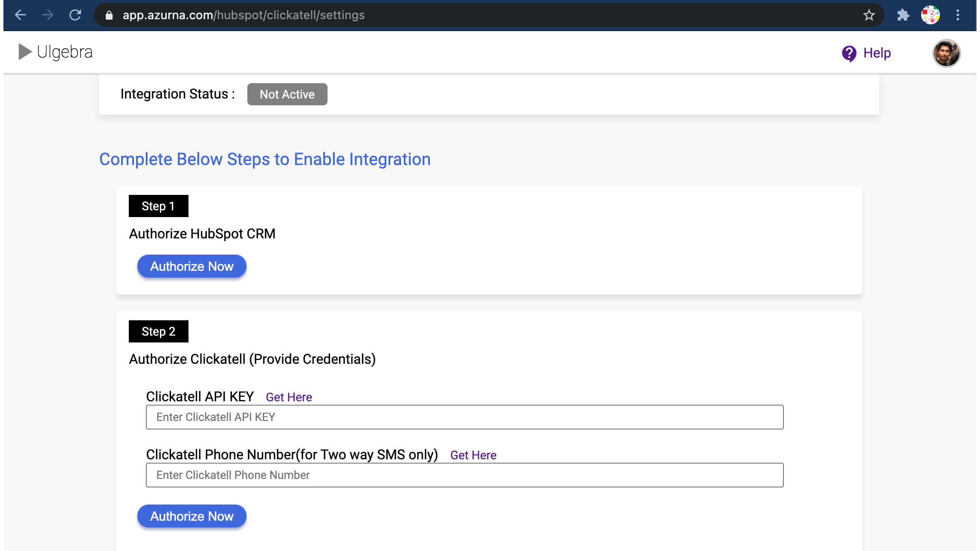Screen dimensions: 980x551
Task: Bookmark page with the star icon
Action: (869, 15)
